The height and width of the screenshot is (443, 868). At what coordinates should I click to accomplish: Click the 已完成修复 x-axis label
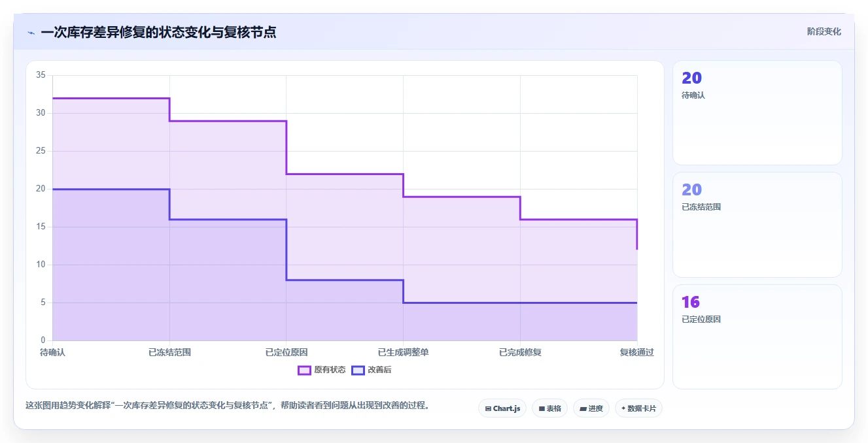(x=520, y=352)
